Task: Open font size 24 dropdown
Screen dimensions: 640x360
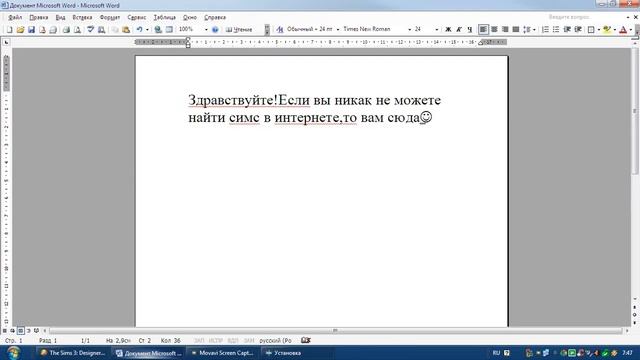Action: point(437,29)
